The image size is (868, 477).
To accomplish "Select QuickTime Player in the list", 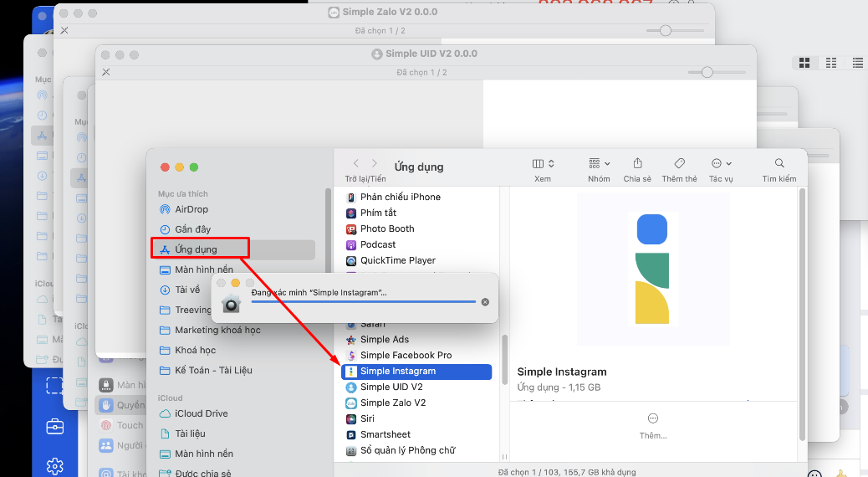I will 397,260.
